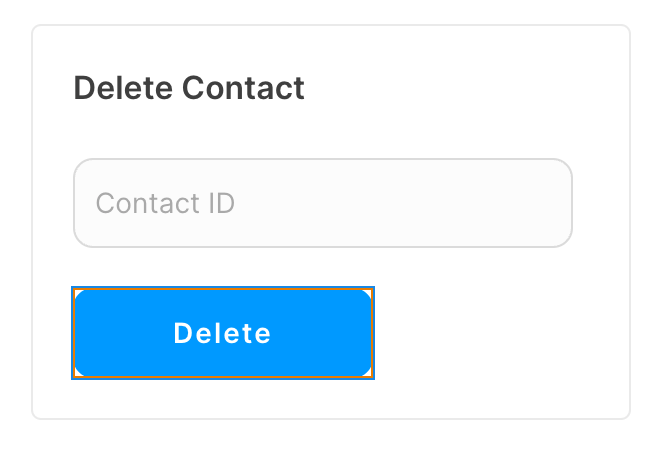
Task: Click the blue Delete button
Action: [223, 333]
